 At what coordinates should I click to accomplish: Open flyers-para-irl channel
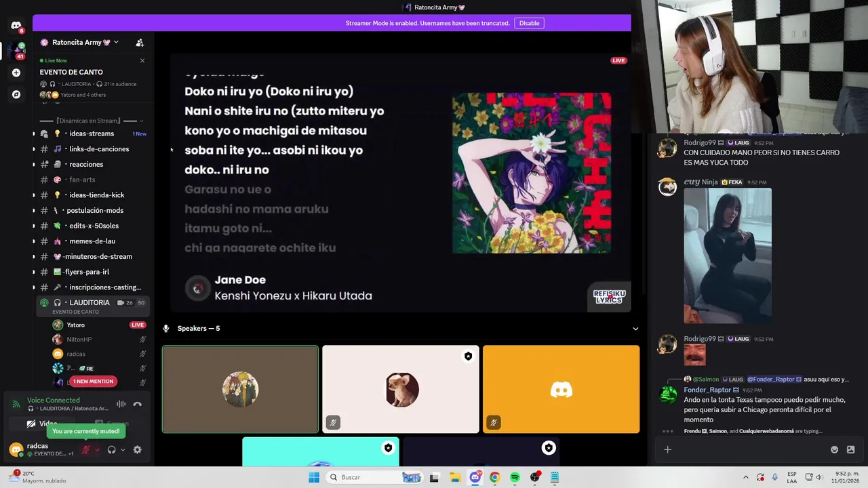93,272
